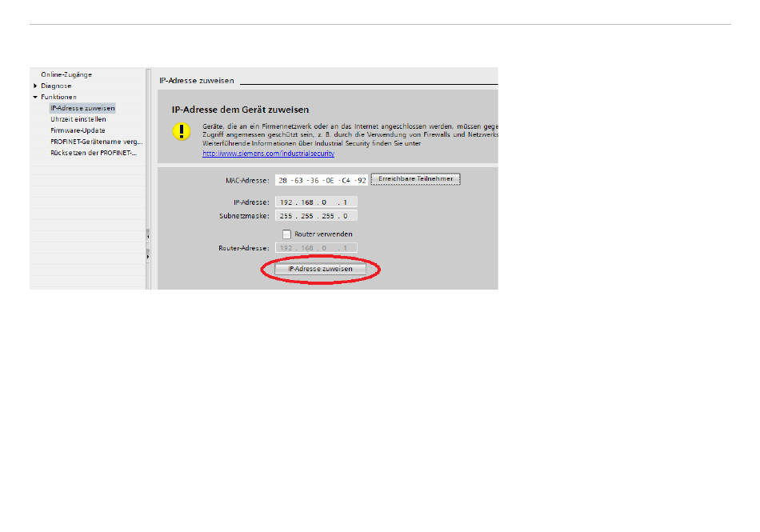This screenshot has height=532, width=760.
Task: Select IP-Adresse zuweisen in the tree
Action: (x=82, y=108)
